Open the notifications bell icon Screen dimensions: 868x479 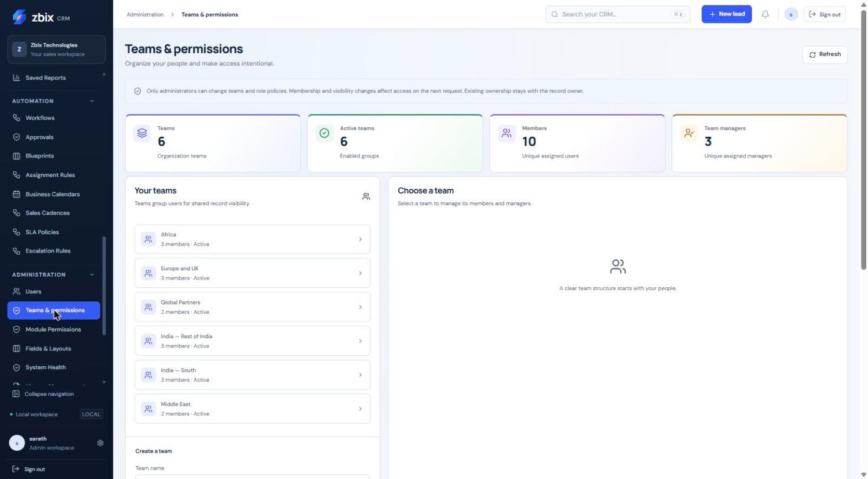[x=765, y=14]
